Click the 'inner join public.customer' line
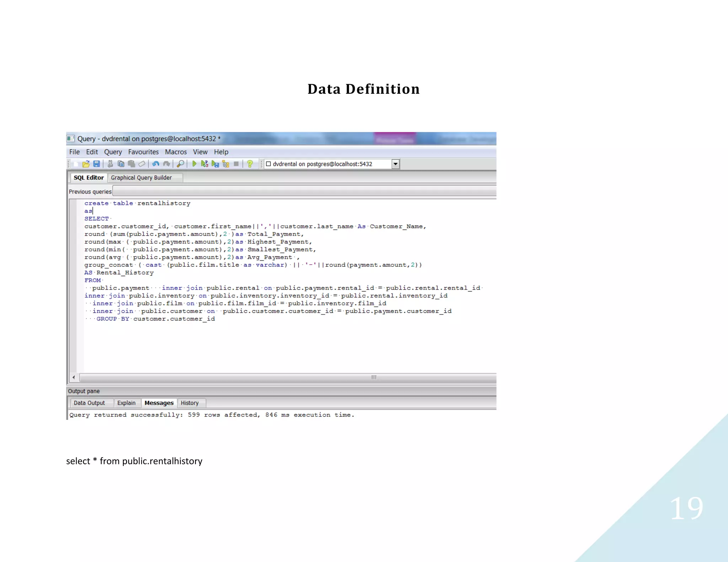The width and height of the screenshot is (728, 562). 272,312
